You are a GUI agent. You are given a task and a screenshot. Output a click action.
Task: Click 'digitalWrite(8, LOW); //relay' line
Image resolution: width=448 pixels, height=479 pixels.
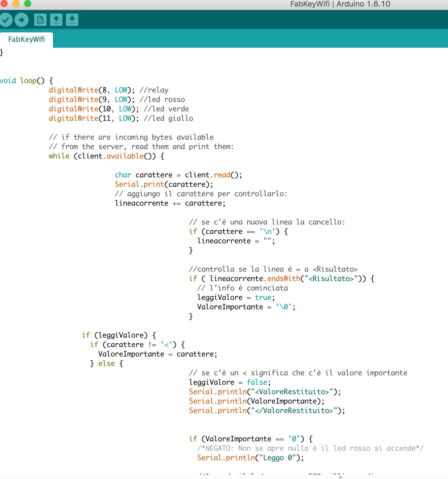[109, 90]
